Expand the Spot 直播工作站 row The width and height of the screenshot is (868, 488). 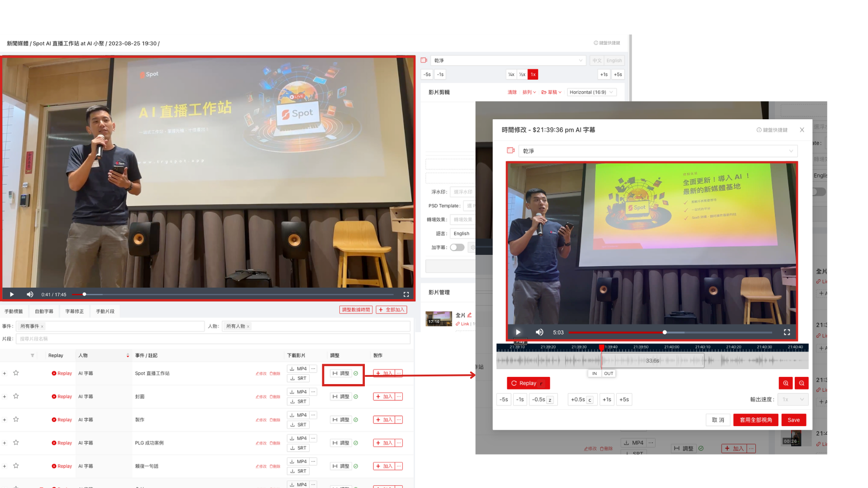(5, 373)
